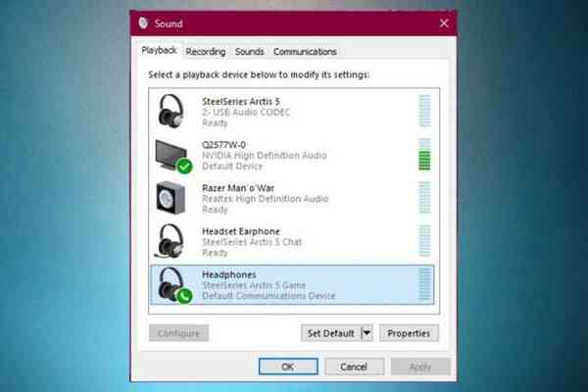588x392 pixels.
Task: Click the 'Default Device' status text
Action: click(232, 167)
